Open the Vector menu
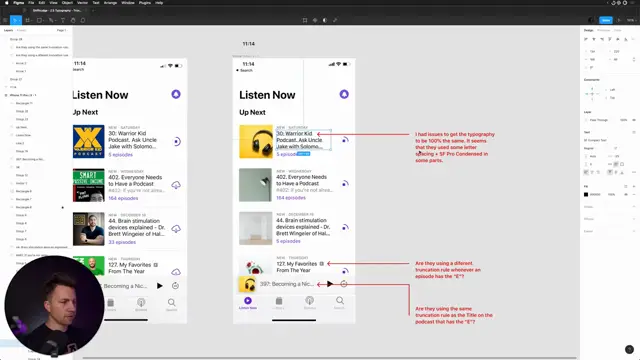This screenshot has height=360, width=640. (82, 2)
